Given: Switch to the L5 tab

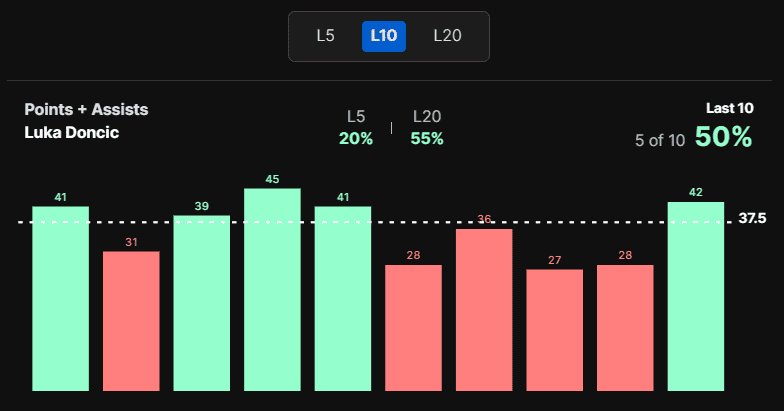Looking at the screenshot, I should point(325,36).
